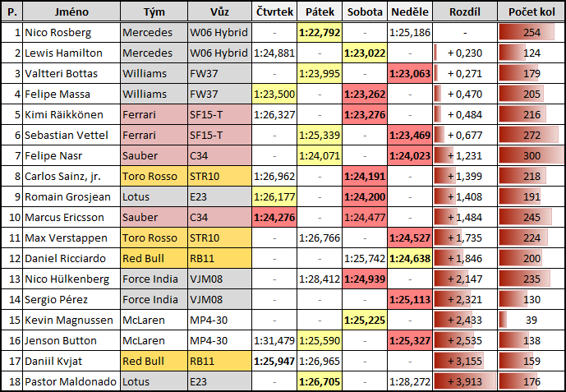Click Daniil Kvjat's Čtvrtek time 1:25,947

tap(274, 362)
